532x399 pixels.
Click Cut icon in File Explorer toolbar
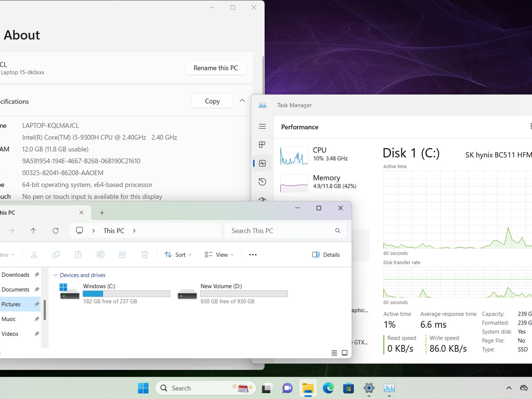point(34,255)
